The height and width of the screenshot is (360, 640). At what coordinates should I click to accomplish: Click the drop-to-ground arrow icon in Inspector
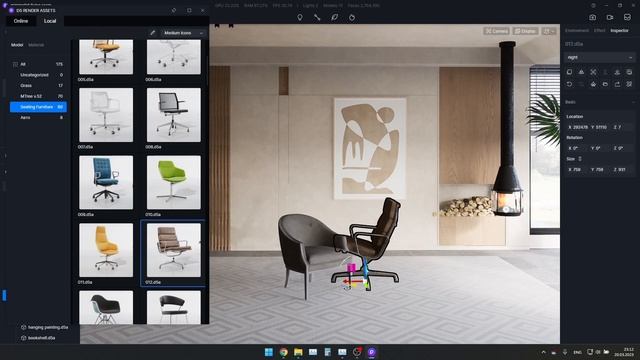617,72
